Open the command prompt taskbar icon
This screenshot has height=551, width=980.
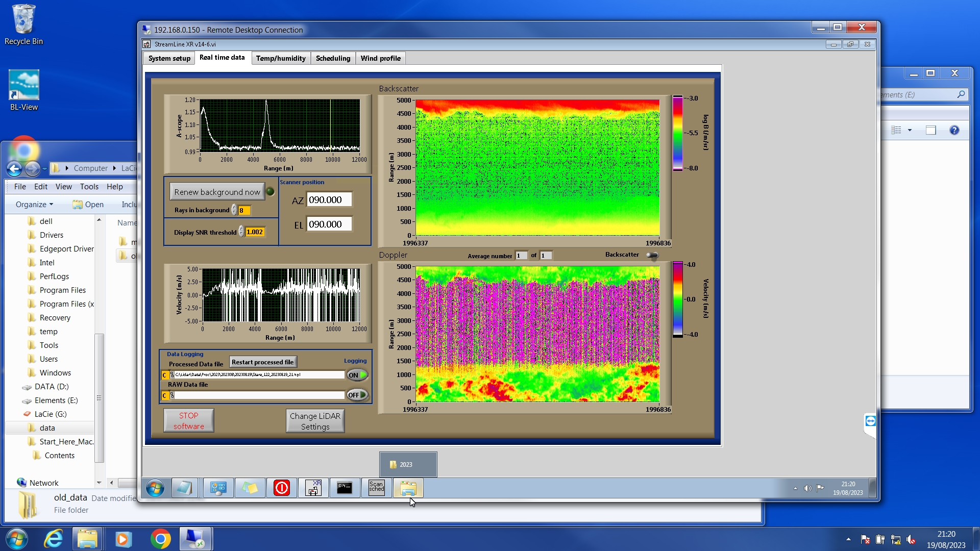coord(345,488)
